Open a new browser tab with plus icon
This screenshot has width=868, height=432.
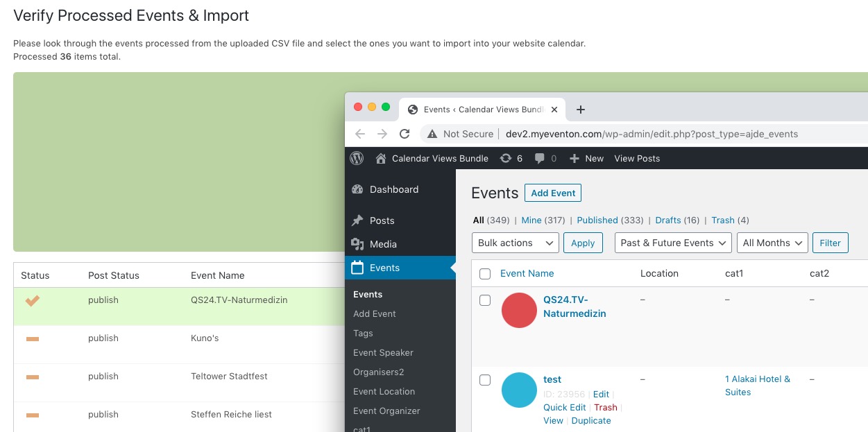tap(581, 109)
